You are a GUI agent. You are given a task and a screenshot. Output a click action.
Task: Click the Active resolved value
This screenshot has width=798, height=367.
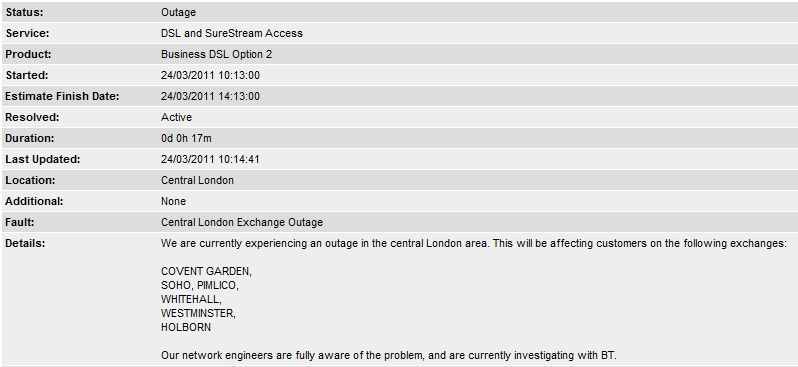tap(176, 118)
